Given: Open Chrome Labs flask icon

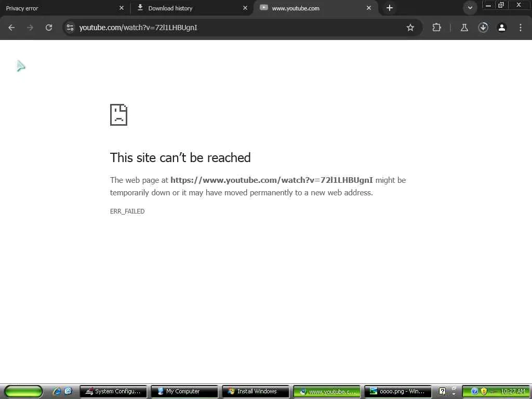Looking at the screenshot, I should 464,28.
